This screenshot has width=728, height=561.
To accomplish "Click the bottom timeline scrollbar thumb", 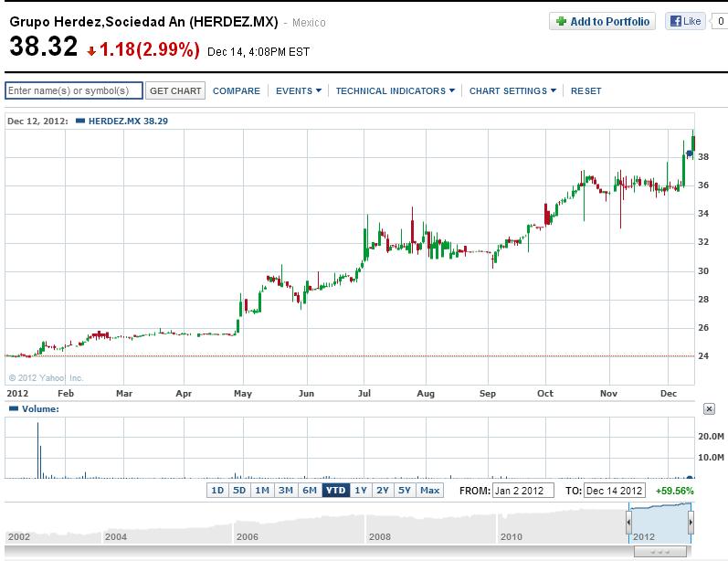I will click(x=659, y=552).
